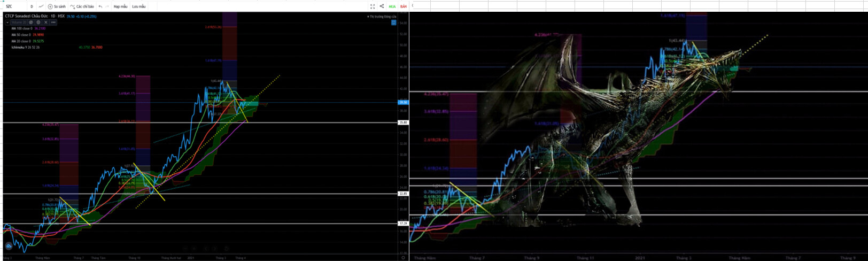Open more options for Volume 20
This screenshot has width=868, height=261.
click(x=53, y=22)
